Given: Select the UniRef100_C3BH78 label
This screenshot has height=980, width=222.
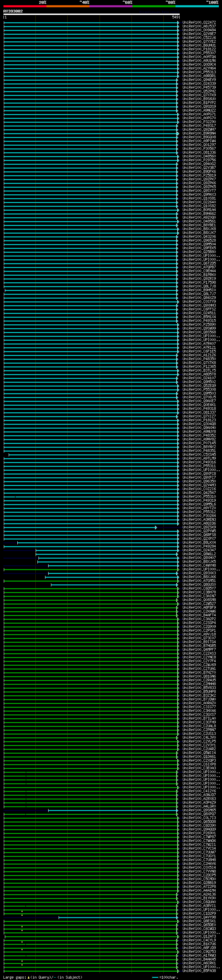Looking at the screenshot, I should 199,592.
